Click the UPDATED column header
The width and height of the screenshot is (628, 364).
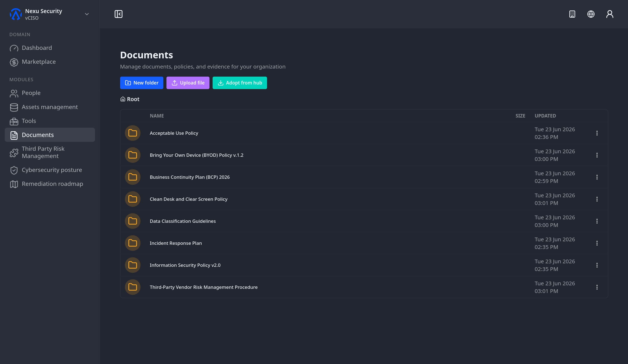click(x=545, y=116)
